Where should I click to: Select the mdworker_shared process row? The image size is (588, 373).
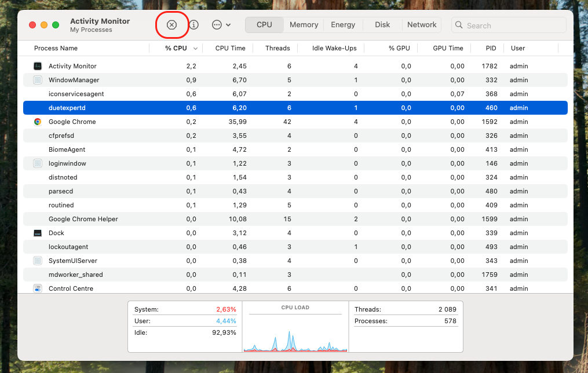(295, 275)
